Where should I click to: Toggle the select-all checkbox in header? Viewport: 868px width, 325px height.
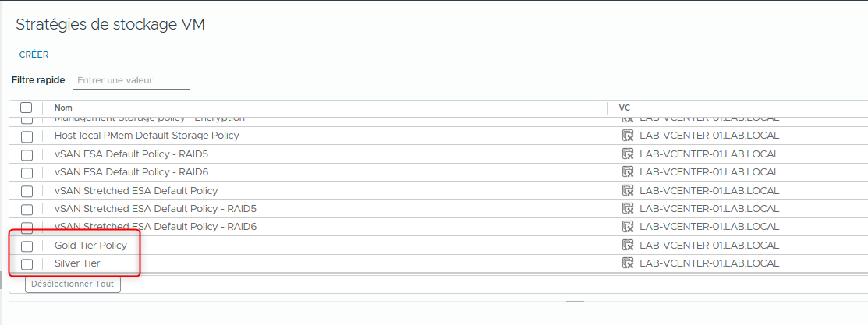click(x=27, y=108)
